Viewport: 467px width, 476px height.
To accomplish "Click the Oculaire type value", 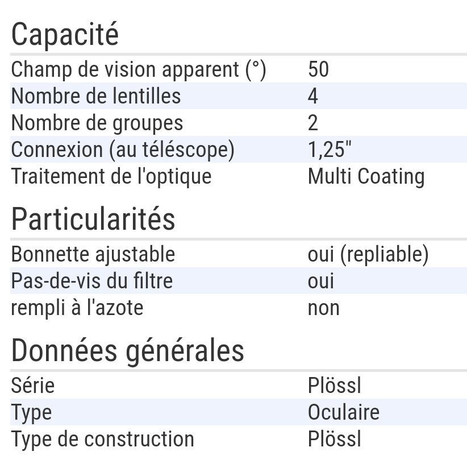I will (x=343, y=412).
